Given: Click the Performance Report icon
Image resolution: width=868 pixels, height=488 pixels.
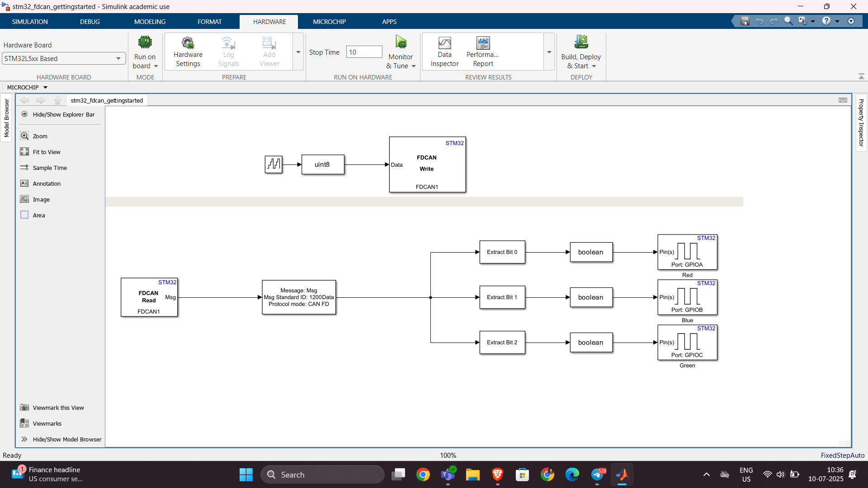Looking at the screenshot, I should point(483,43).
